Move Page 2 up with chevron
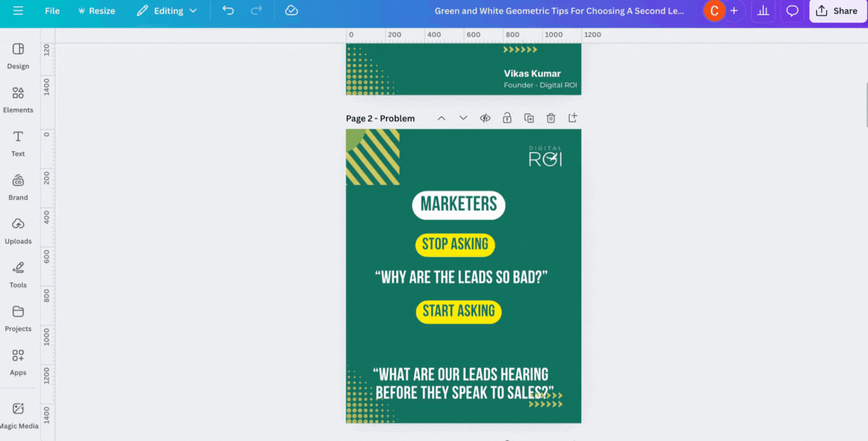 coord(441,118)
